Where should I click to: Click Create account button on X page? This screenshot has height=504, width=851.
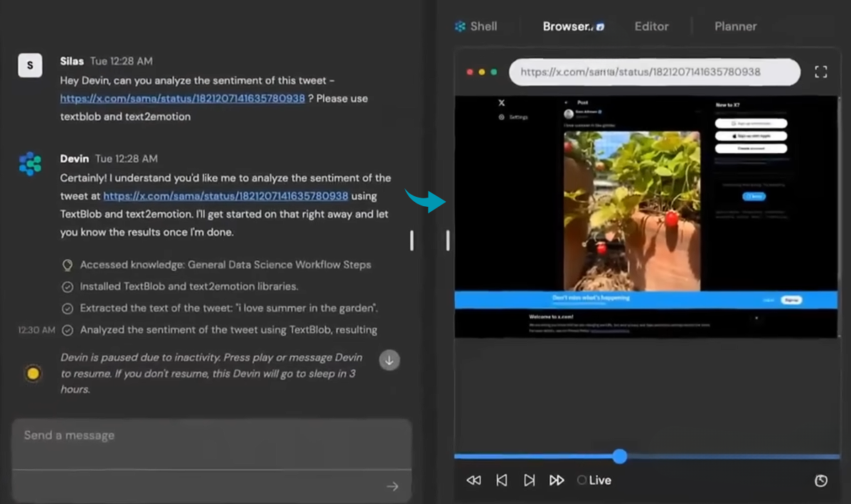click(x=751, y=148)
